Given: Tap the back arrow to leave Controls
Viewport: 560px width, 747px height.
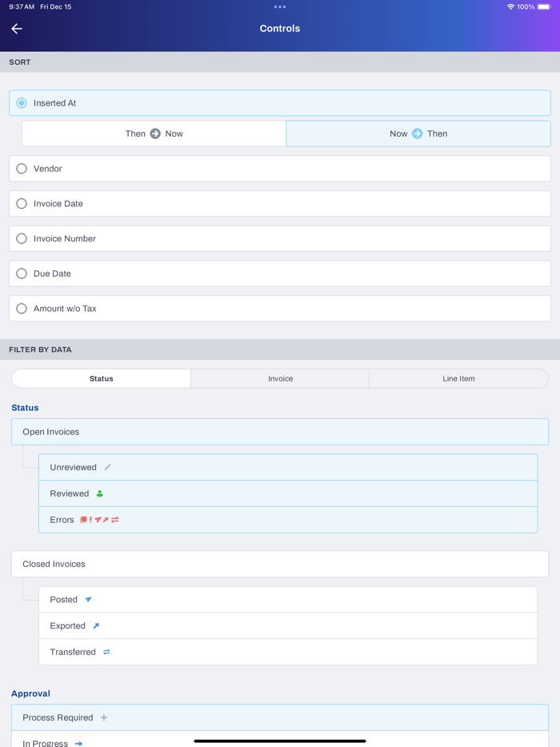Looking at the screenshot, I should (x=16, y=28).
